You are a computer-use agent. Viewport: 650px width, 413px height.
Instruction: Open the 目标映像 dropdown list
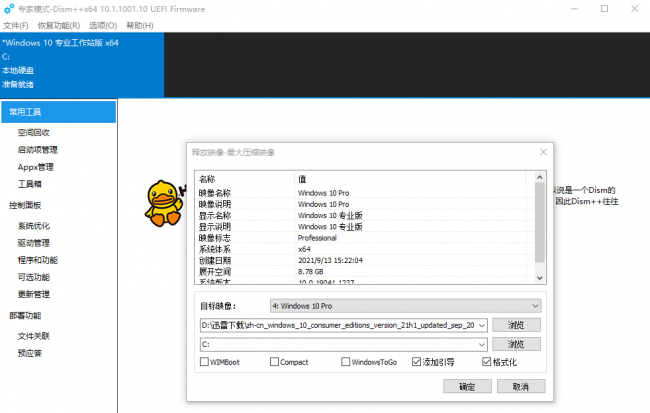pyautogui.click(x=405, y=306)
